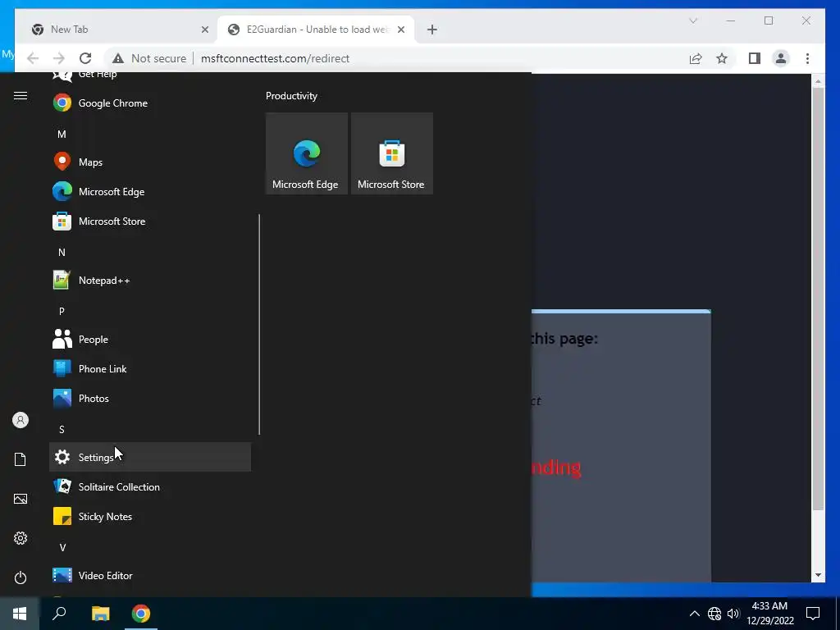Click the Start menu app list scrollbar
This screenshot has height=630, width=840.
[x=259, y=324]
